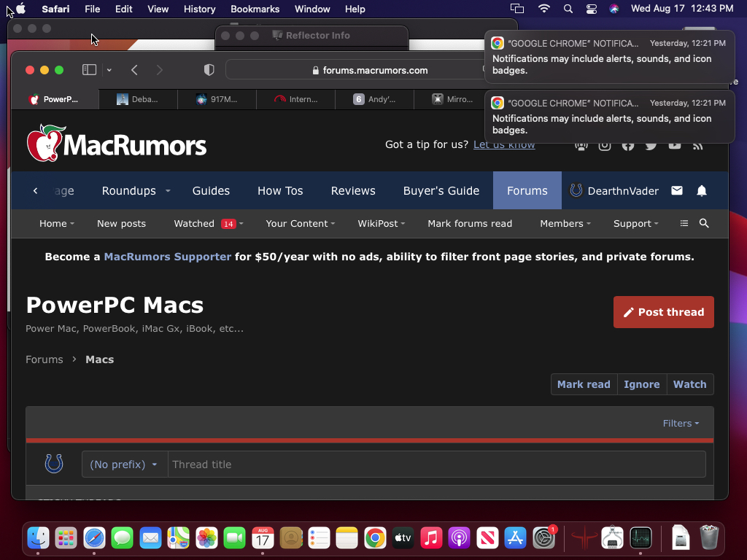Open WikiPost dropdown
The width and height of the screenshot is (747, 560).
coord(381,224)
